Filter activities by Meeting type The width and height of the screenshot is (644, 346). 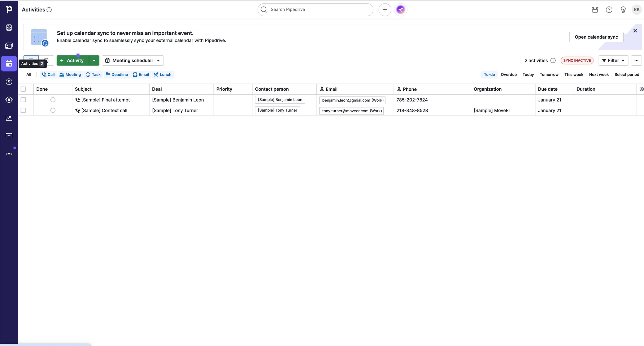point(70,74)
